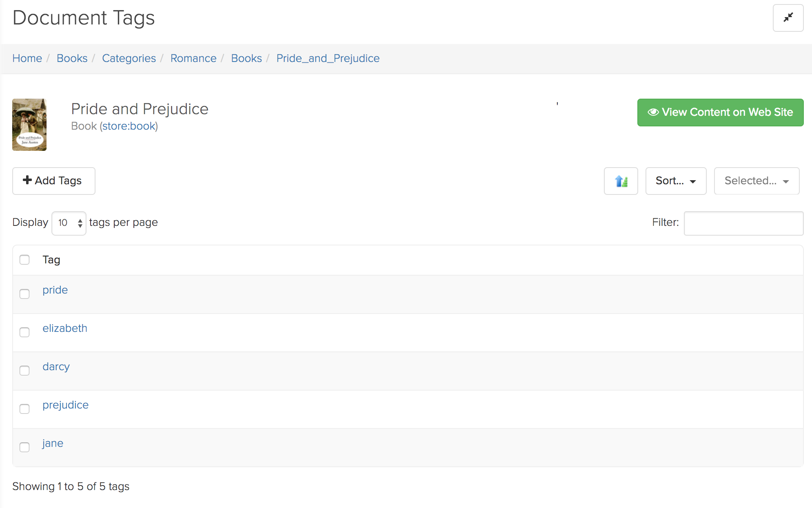Viewport: 812px width, 508px height.
Task: Click the Pride and Prejudice book cover thumbnail
Action: point(29,125)
